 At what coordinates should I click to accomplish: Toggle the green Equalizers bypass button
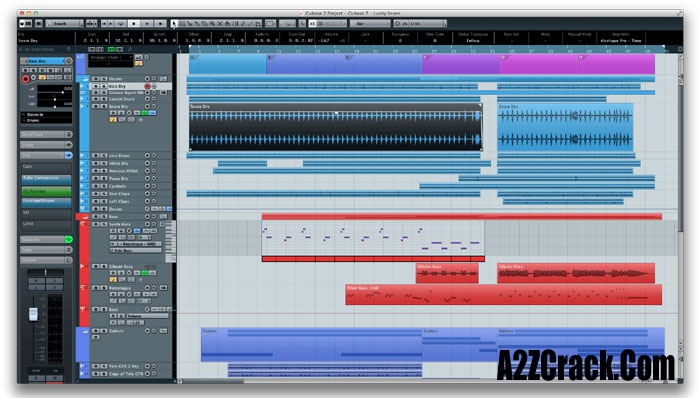69,240
